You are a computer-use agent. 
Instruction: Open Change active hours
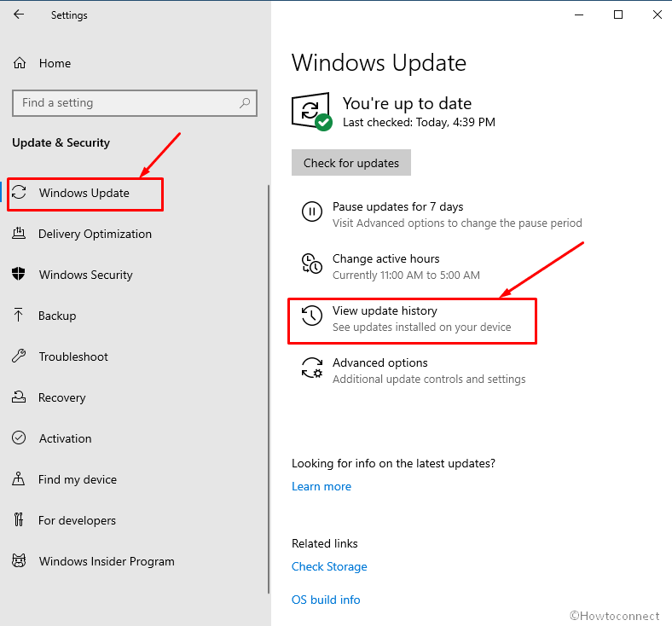[391, 266]
